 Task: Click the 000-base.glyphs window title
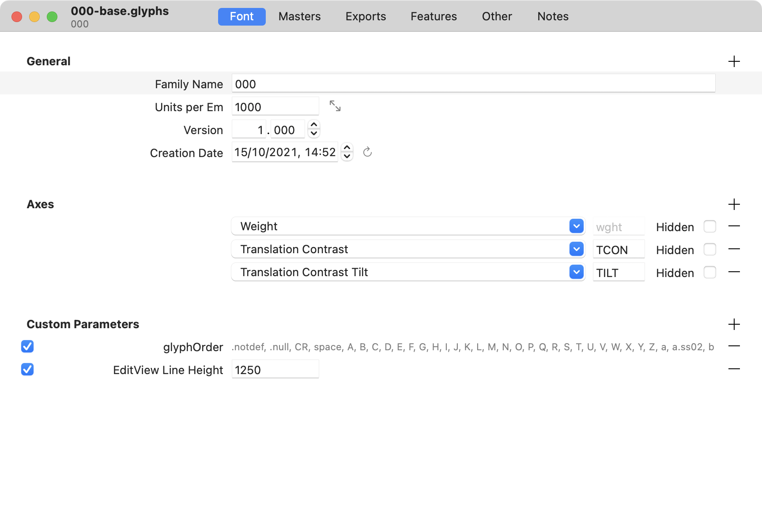(120, 11)
